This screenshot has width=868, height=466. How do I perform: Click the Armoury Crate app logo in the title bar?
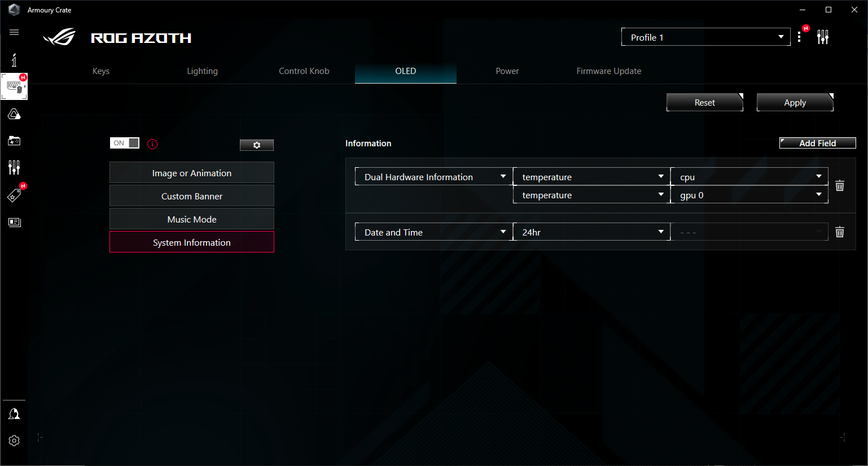coord(14,10)
